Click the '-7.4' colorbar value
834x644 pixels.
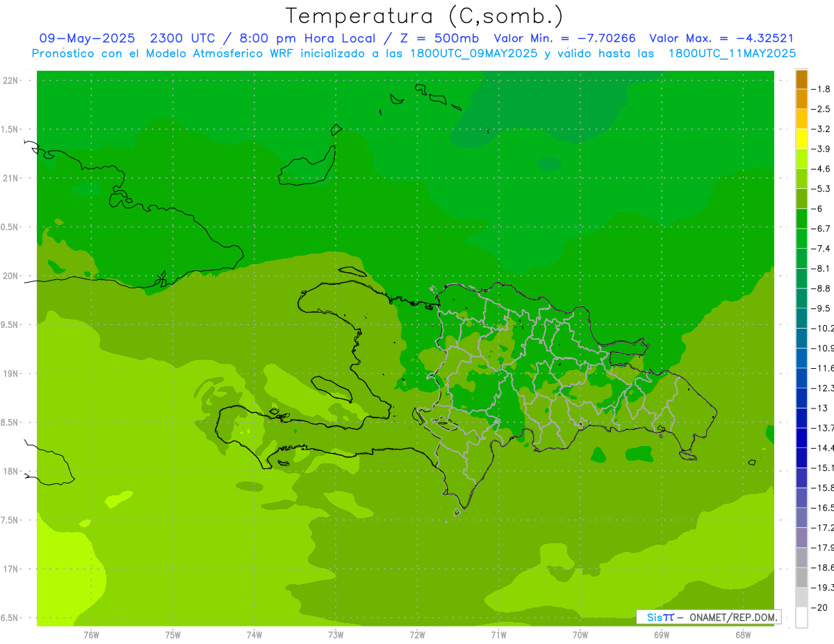point(821,248)
